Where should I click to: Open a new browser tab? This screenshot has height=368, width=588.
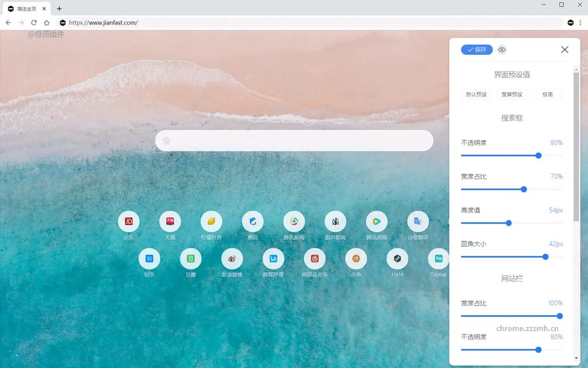[59, 9]
